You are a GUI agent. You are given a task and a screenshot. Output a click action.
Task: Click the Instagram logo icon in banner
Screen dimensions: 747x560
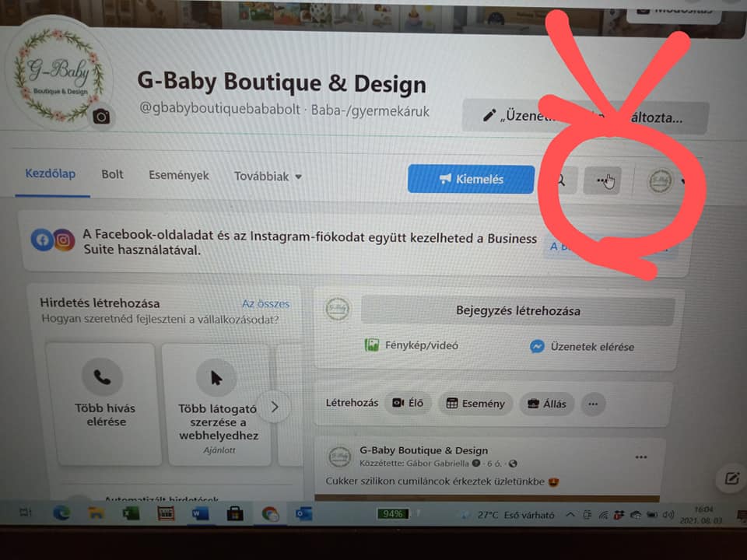pos(63,240)
